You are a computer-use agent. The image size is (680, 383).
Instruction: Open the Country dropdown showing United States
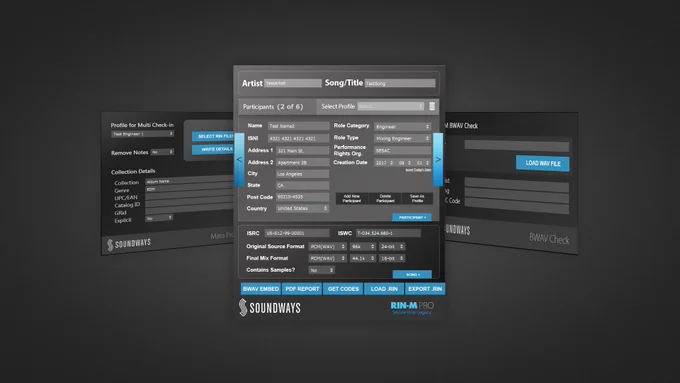click(x=302, y=209)
